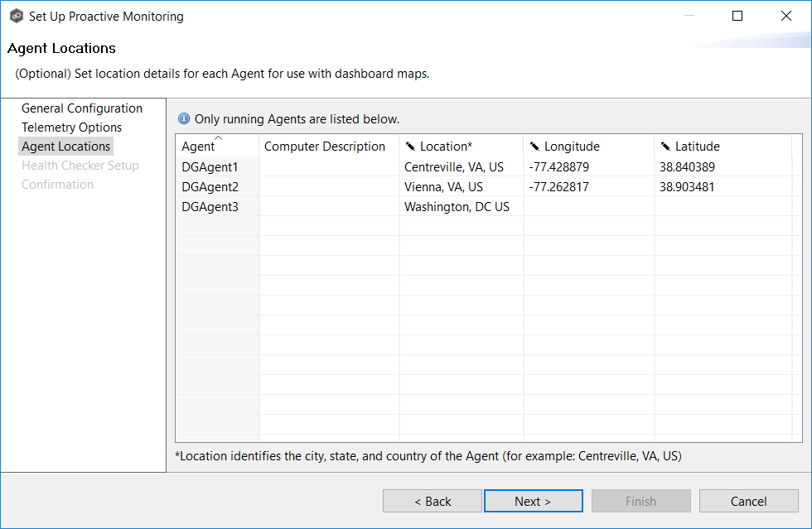Screen dimensions: 812x529
Task: Edit DGAgent3 empty Longitude cell
Action: 588,207
